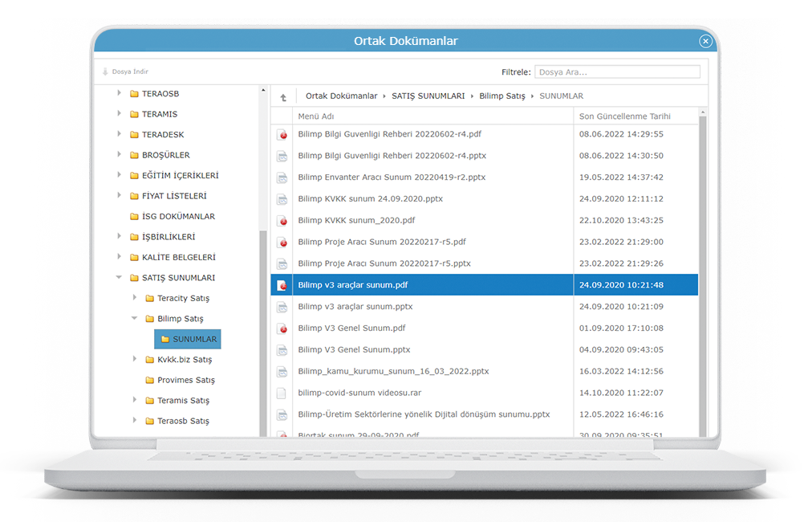Go to SATIŞ SUNUMLARI in breadcrumb
Screen dimensions: 812x522
click(428, 96)
